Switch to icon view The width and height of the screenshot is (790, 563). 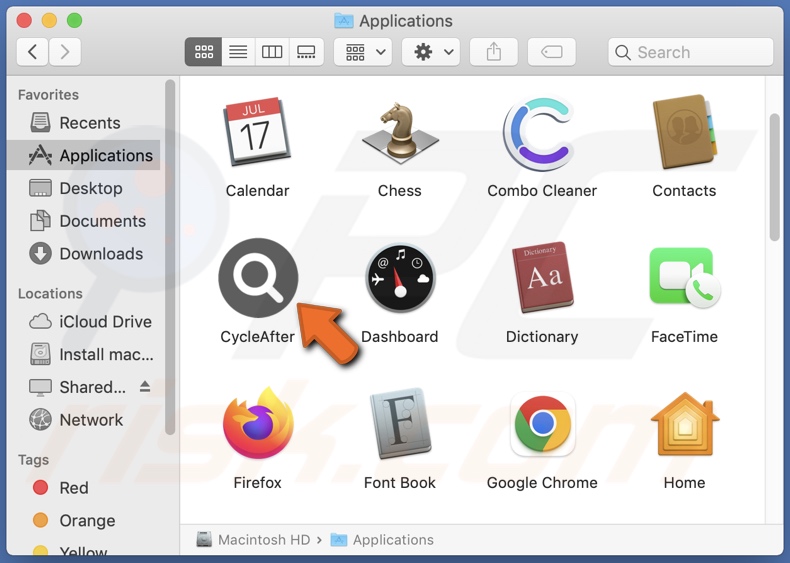(204, 52)
